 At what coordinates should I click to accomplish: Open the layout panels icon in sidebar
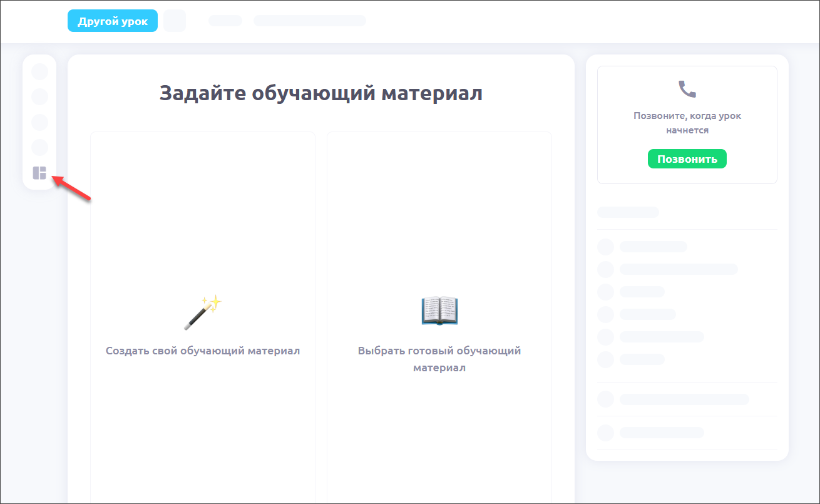click(x=39, y=173)
